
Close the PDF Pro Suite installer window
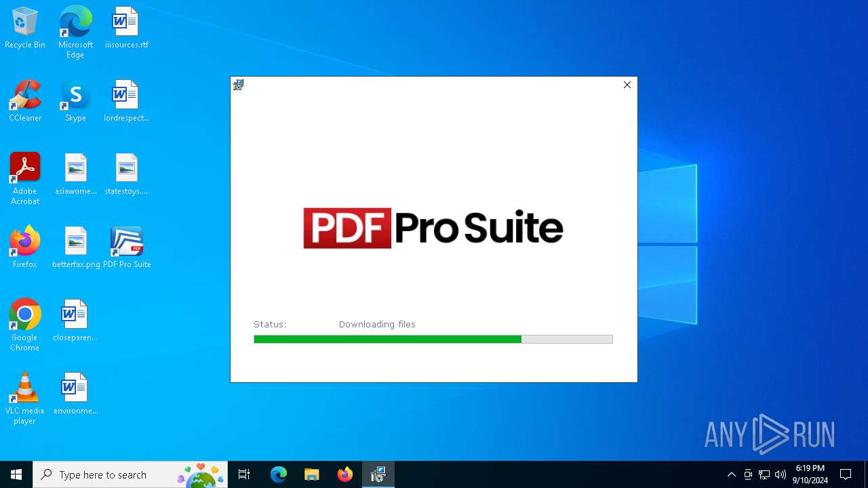[627, 85]
